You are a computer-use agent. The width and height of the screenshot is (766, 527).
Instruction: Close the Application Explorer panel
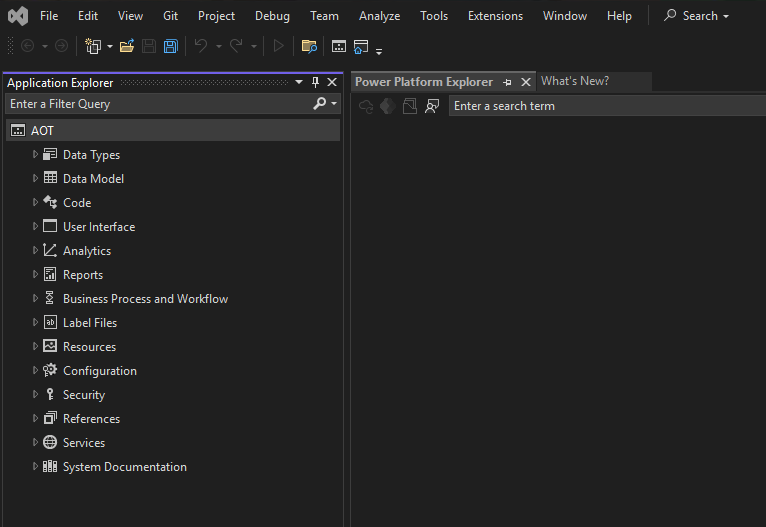click(332, 82)
